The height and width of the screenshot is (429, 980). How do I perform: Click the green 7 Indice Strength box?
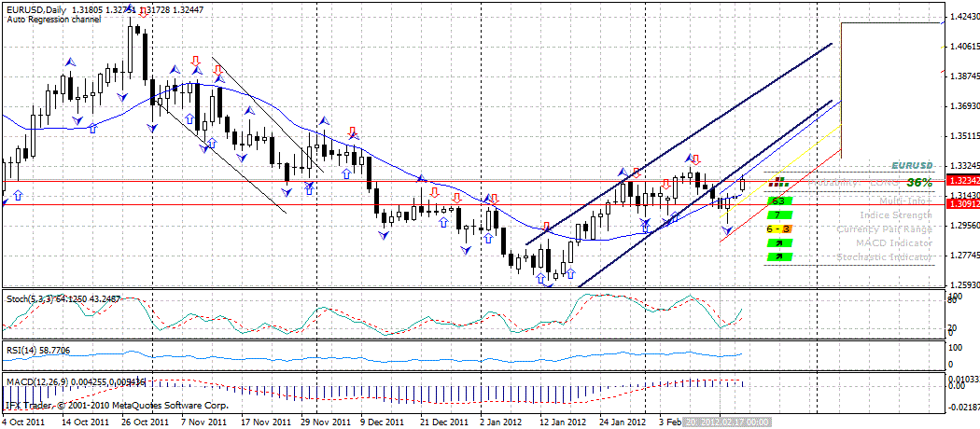tap(778, 214)
